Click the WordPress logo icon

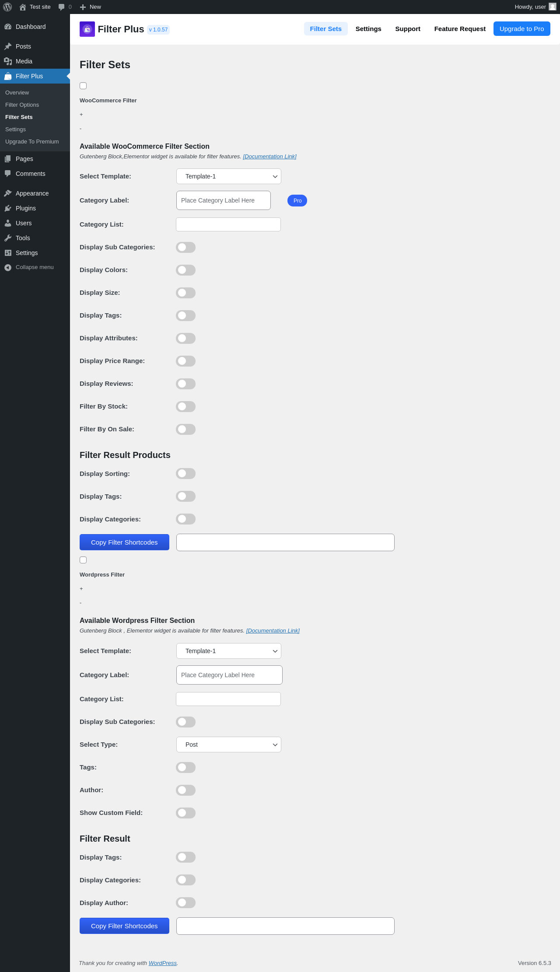(7, 7)
